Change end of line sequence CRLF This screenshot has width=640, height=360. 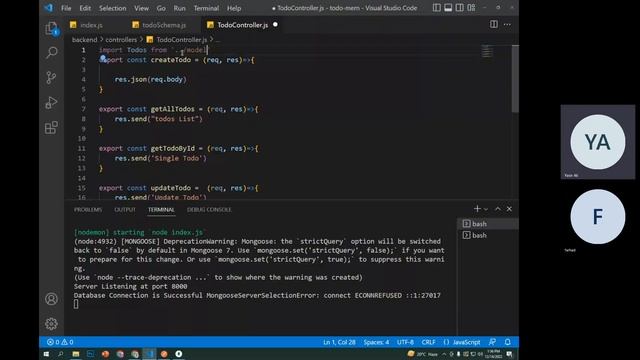429,342
